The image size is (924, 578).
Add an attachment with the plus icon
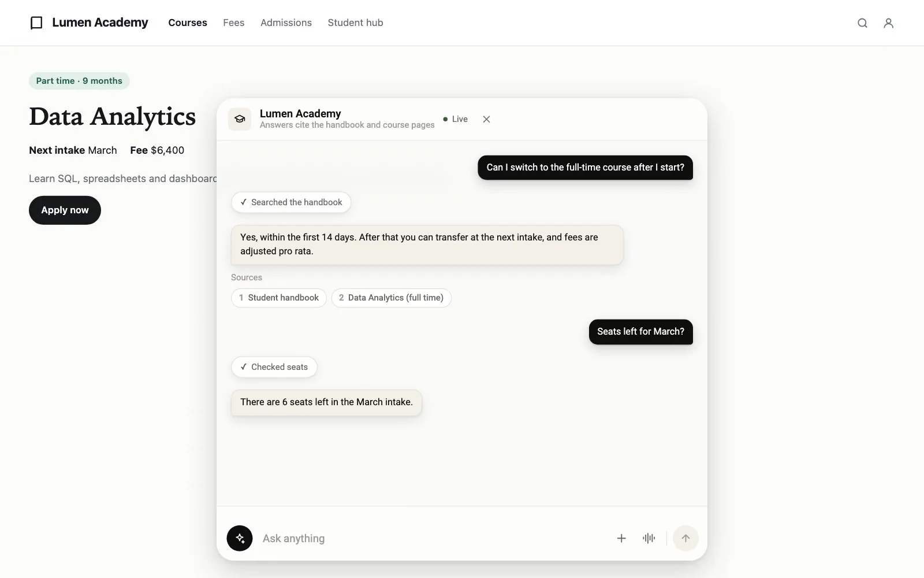click(621, 538)
